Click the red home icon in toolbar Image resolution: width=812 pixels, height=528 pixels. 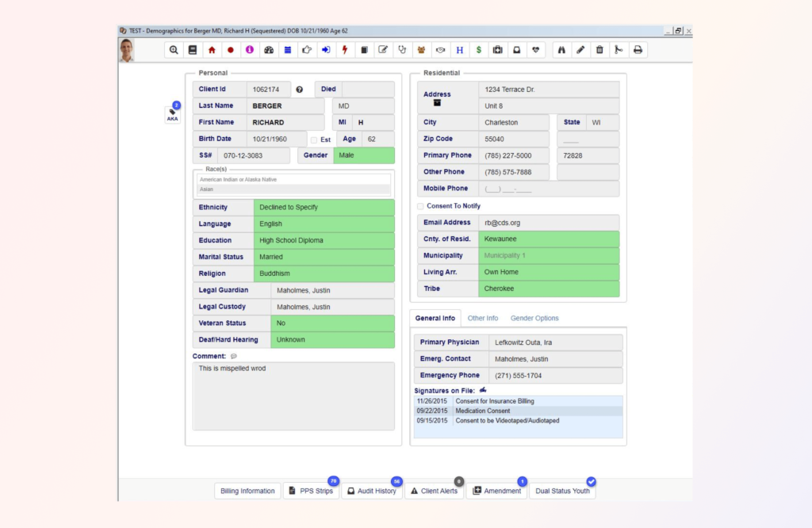click(x=212, y=50)
